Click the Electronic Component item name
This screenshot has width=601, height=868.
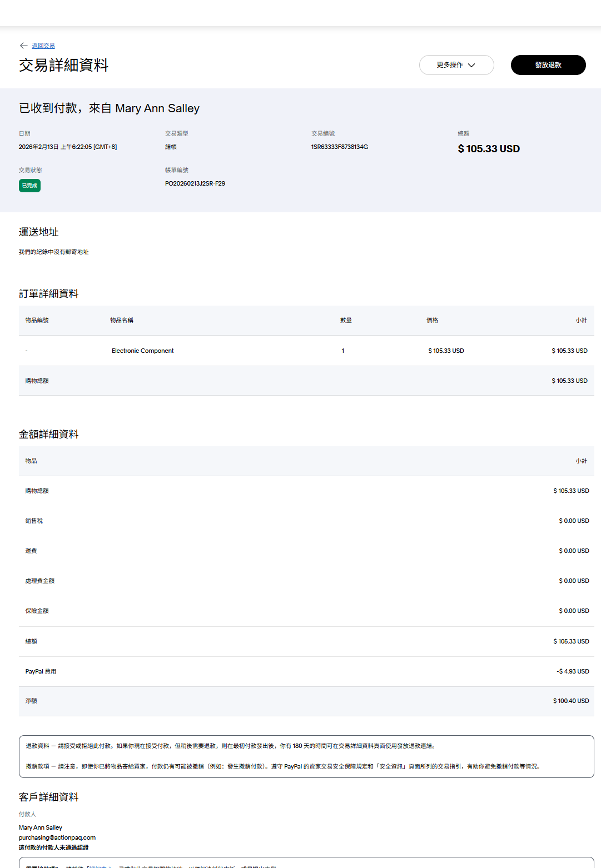[x=142, y=351]
